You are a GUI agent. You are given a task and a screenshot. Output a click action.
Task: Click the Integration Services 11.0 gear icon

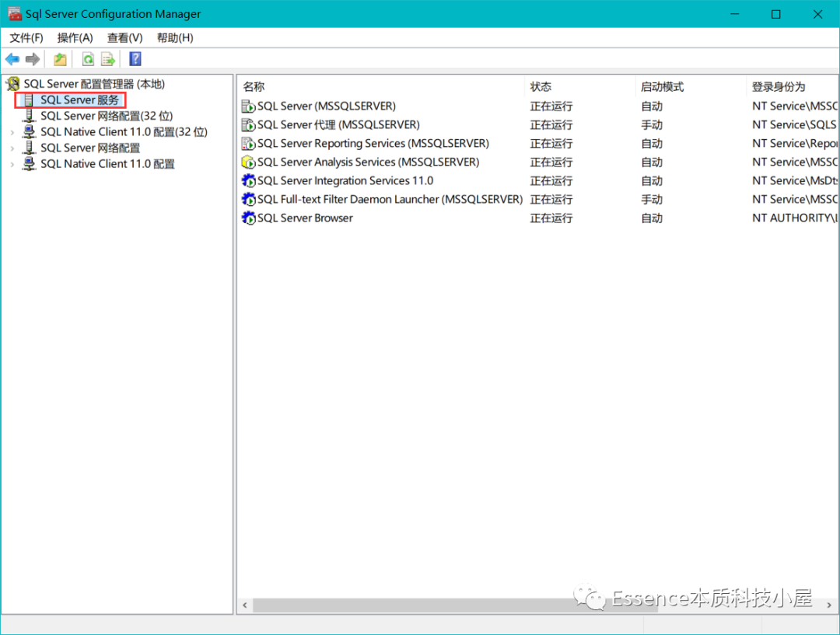248,180
